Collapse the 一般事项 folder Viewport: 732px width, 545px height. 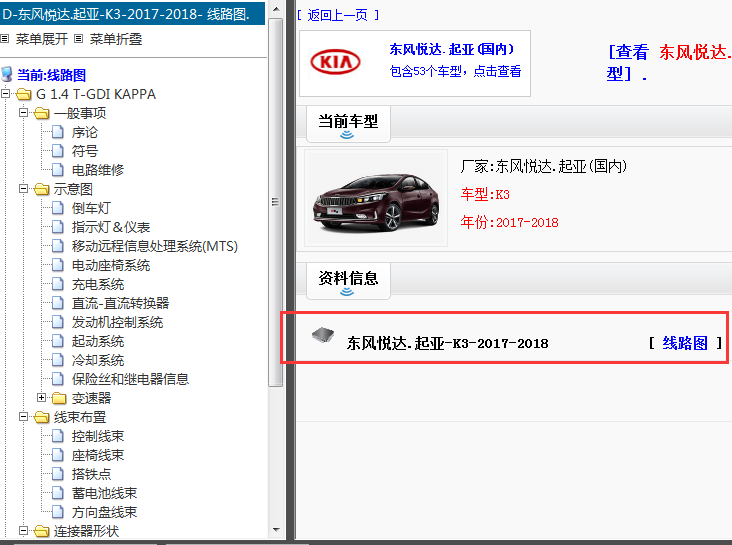(x=23, y=113)
